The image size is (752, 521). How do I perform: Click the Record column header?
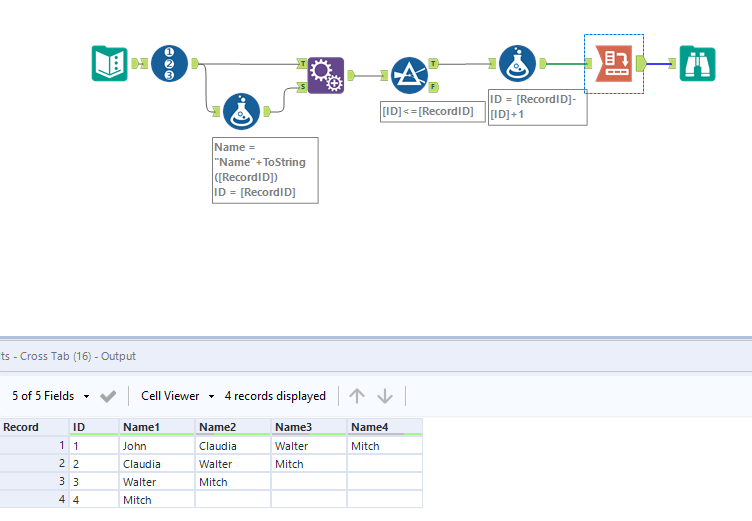34,427
